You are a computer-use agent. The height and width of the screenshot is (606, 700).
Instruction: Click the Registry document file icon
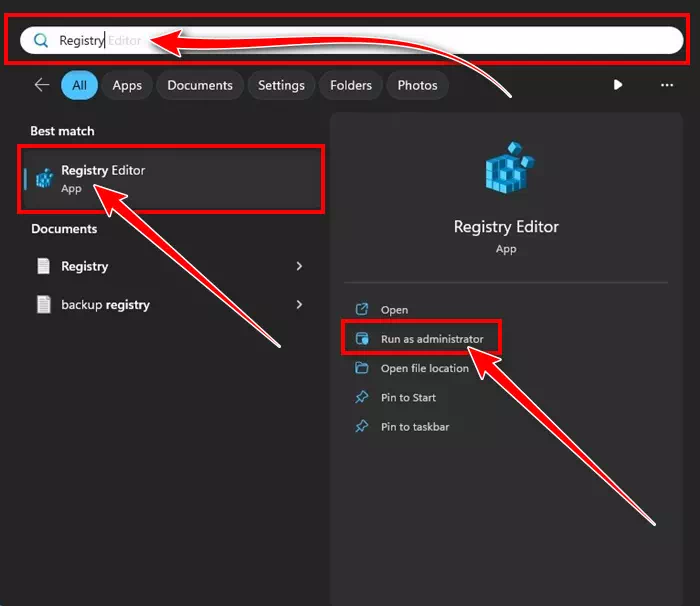(x=43, y=266)
